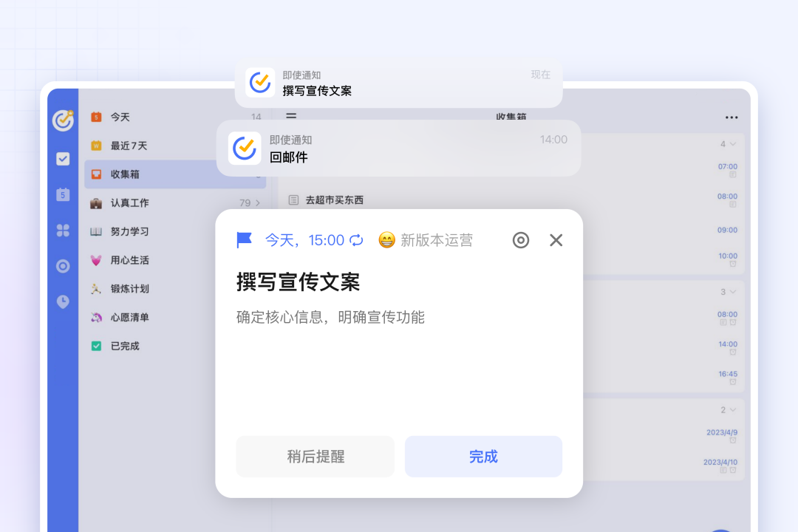Screen dimensions: 798x532
Task: Start focus with the popup's target icon
Action: [521, 240]
